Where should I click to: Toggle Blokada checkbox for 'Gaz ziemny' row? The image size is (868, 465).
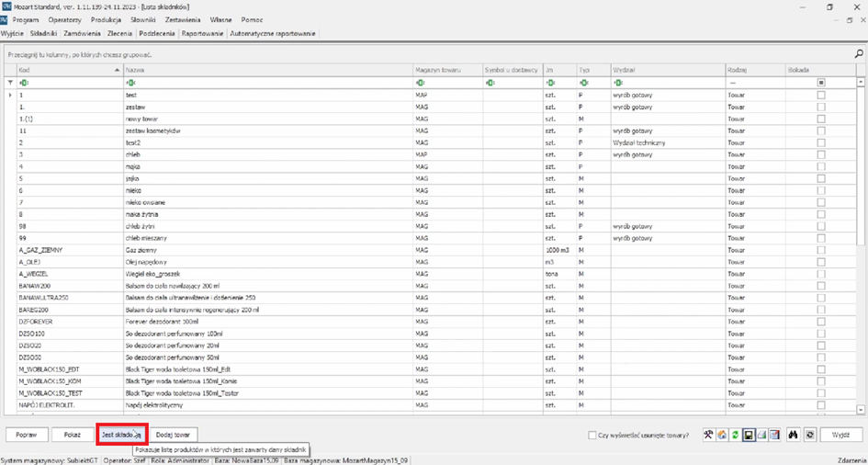point(820,249)
